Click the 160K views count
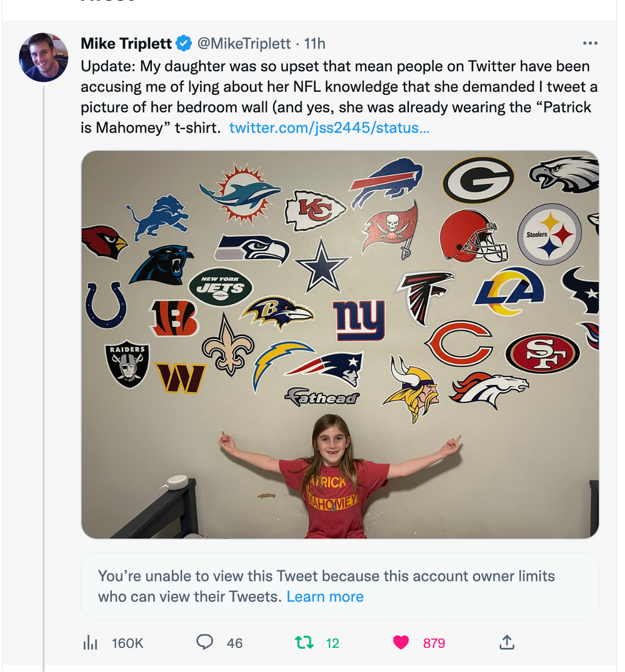 tap(127, 643)
